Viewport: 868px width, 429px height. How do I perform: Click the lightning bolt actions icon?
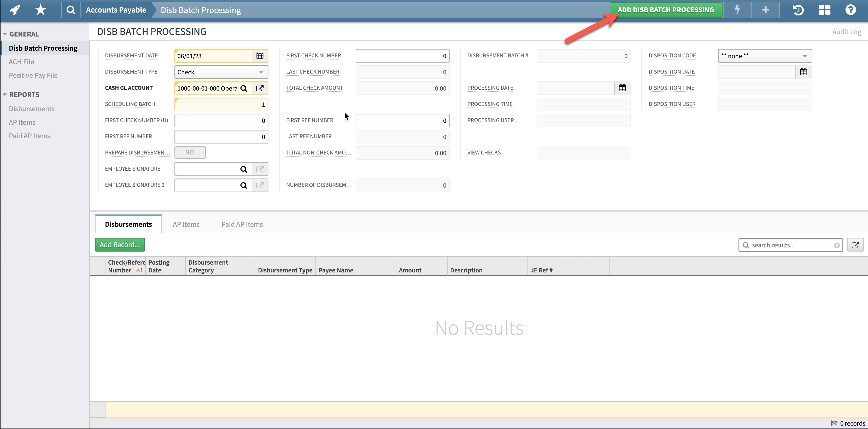(738, 10)
